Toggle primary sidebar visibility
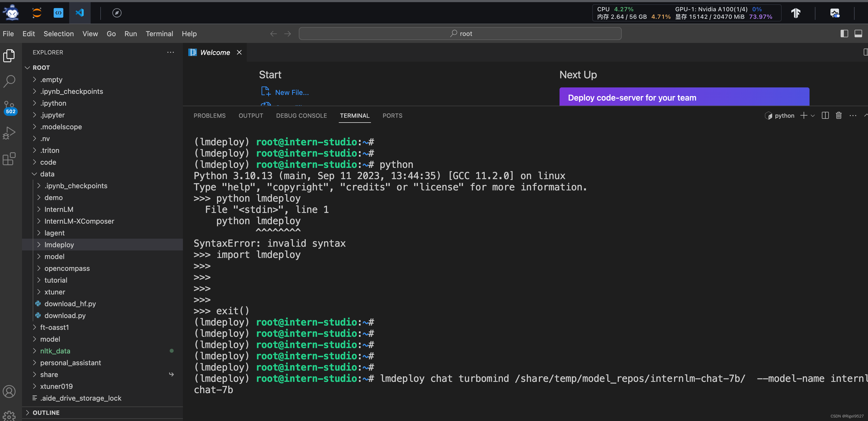The image size is (868, 421). (844, 33)
